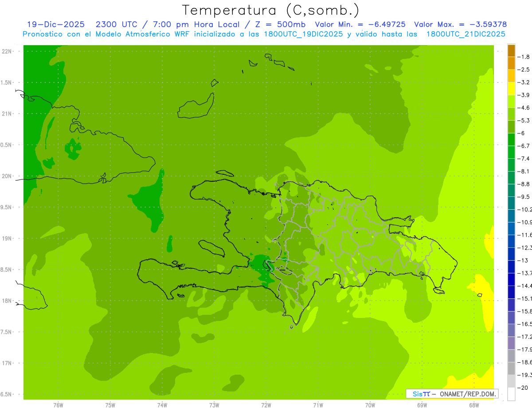Click the '-8.8' legend value
532x411 pixels.
(x=524, y=184)
